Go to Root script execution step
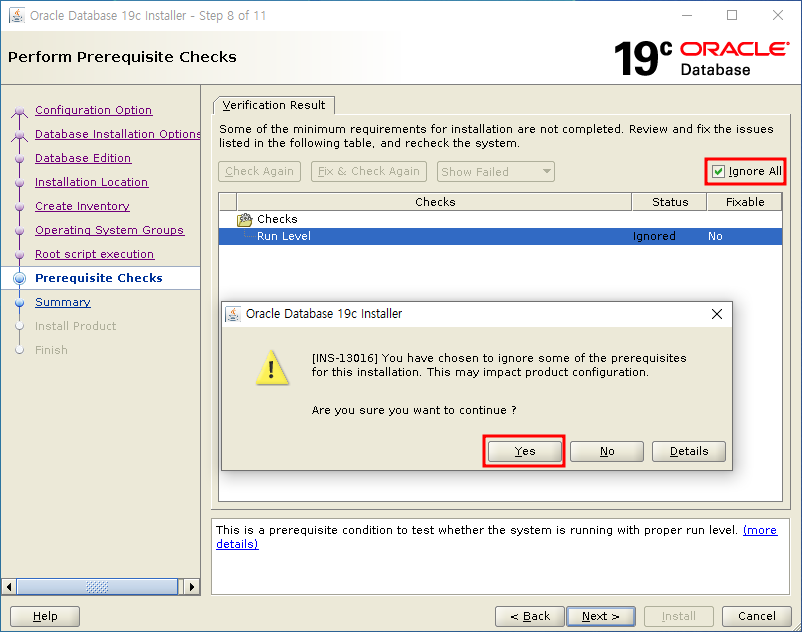Screen dimensions: 802x632 (95, 254)
